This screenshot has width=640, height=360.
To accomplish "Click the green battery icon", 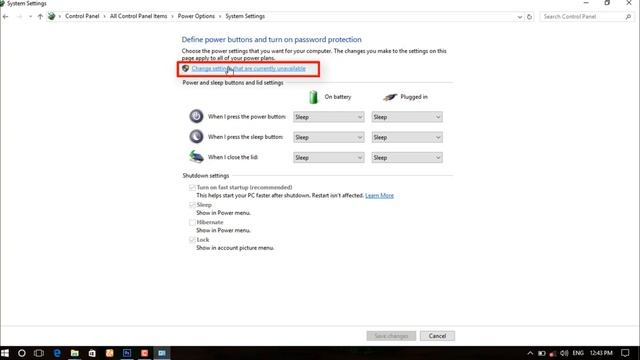I will [x=313, y=97].
